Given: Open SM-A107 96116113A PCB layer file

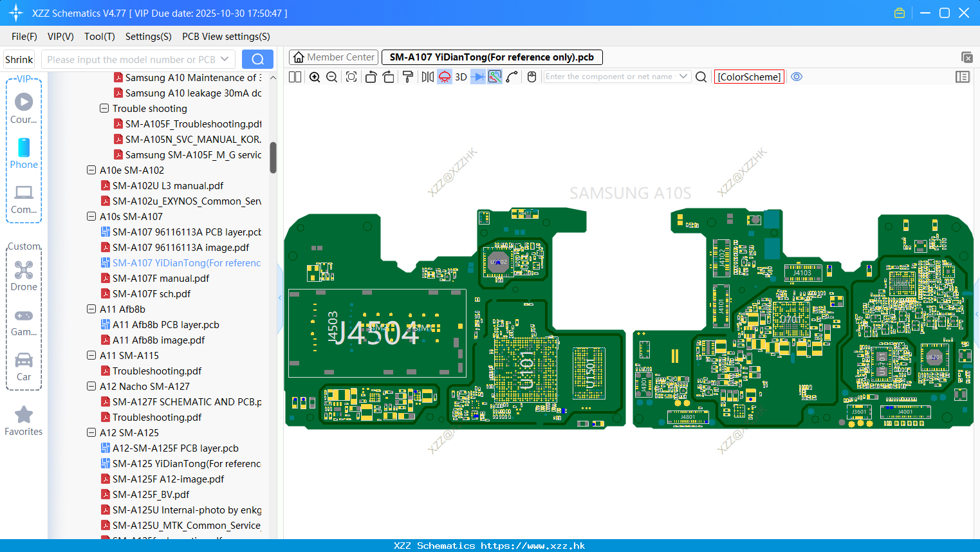Looking at the screenshot, I should tap(181, 232).
